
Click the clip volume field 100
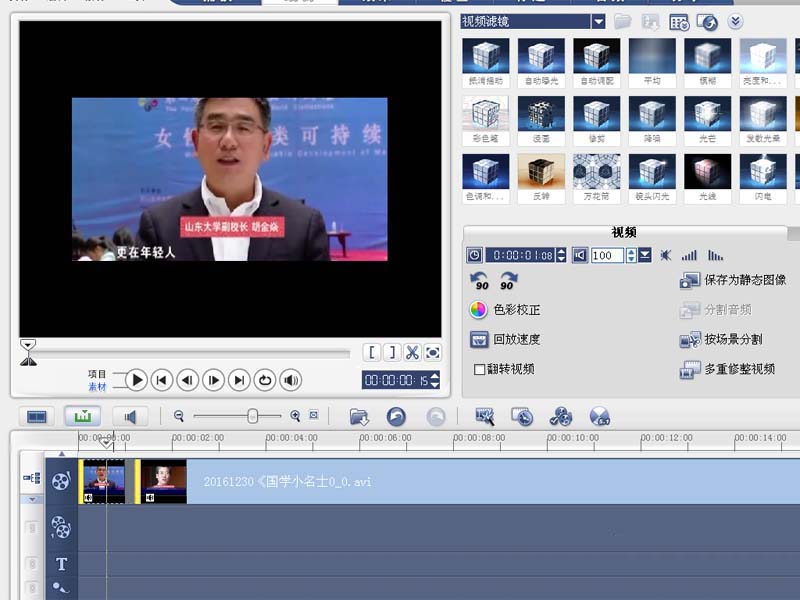point(607,255)
